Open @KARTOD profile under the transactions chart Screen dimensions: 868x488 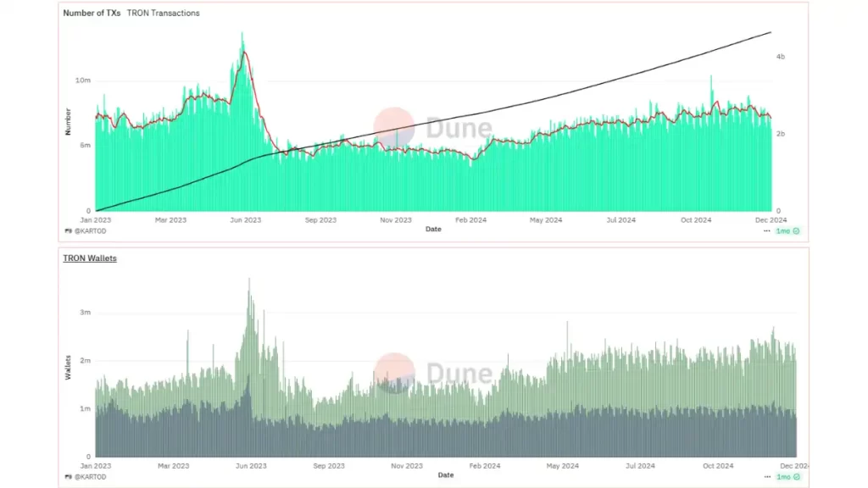[x=90, y=230]
